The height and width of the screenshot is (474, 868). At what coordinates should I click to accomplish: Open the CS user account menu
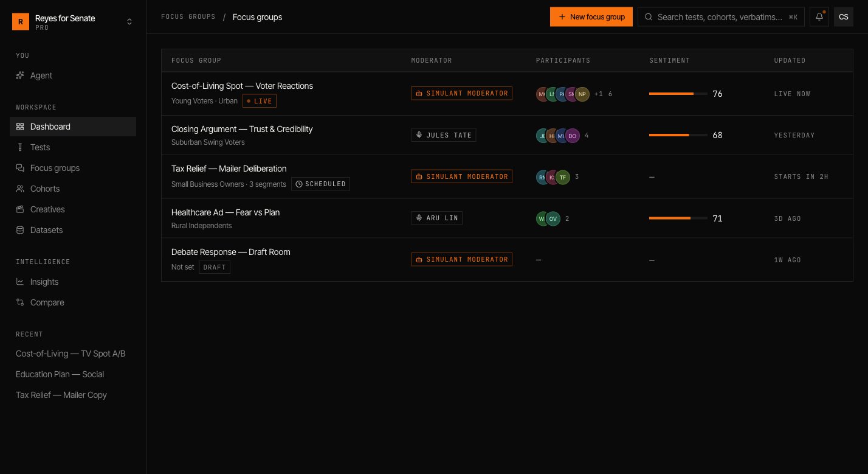point(844,17)
